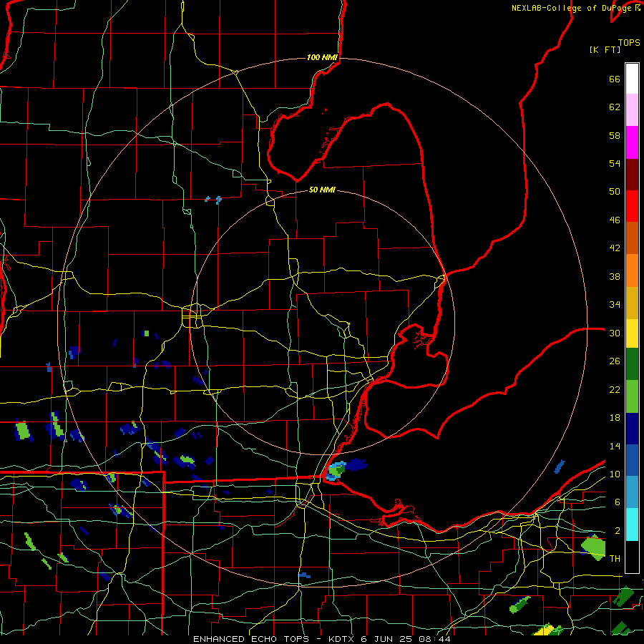Click the '08:44' timestamp text
The height and width of the screenshot is (644, 644).
coord(435,639)
